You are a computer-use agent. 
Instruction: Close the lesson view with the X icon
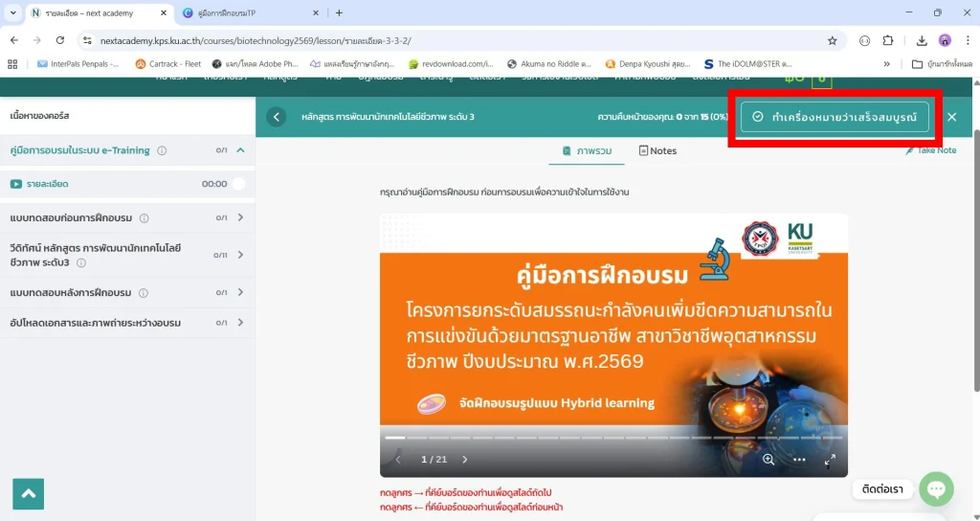(x=951, y=117)
